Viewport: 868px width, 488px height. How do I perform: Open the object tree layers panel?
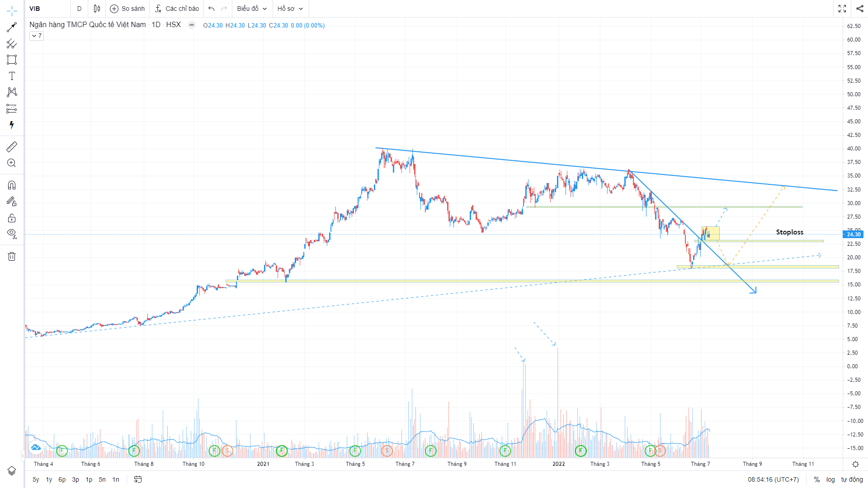(12, 471)
